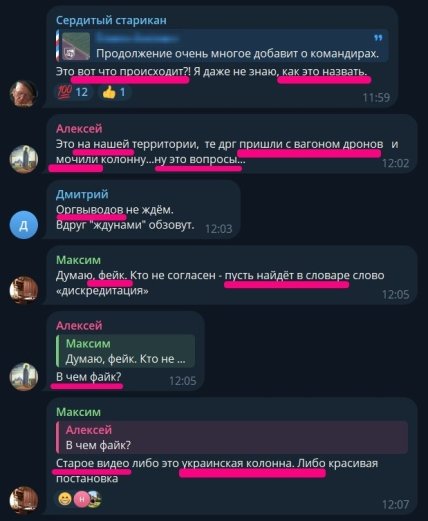
Task: Click the 'Старое видео либо это' message text
Action: pos(117,463)
